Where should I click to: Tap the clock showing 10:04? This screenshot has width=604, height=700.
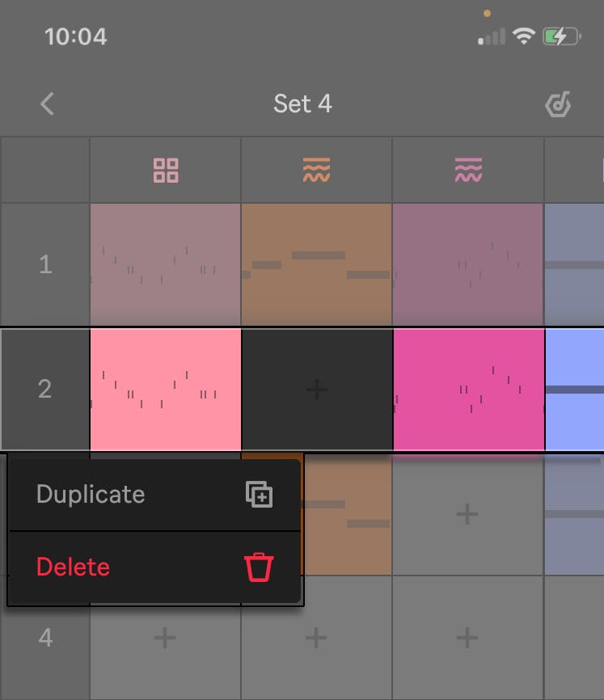click(x=74, y=36)
